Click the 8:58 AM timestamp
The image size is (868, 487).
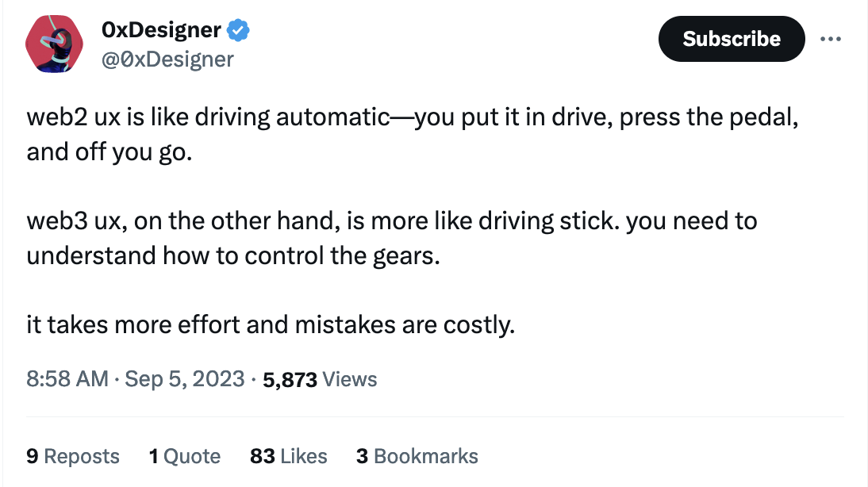point(67,378)
